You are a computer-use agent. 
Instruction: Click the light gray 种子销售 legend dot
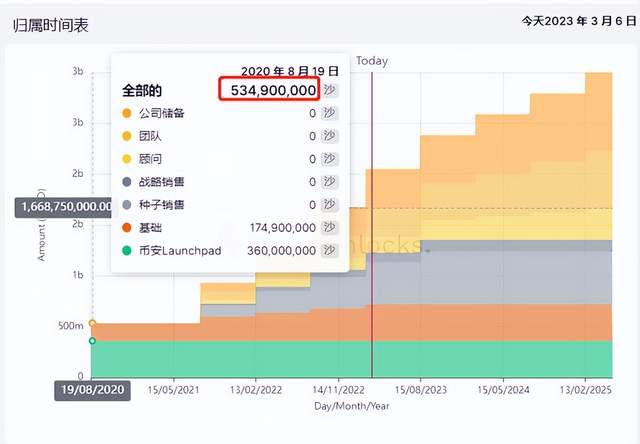[x=126, y=205]
